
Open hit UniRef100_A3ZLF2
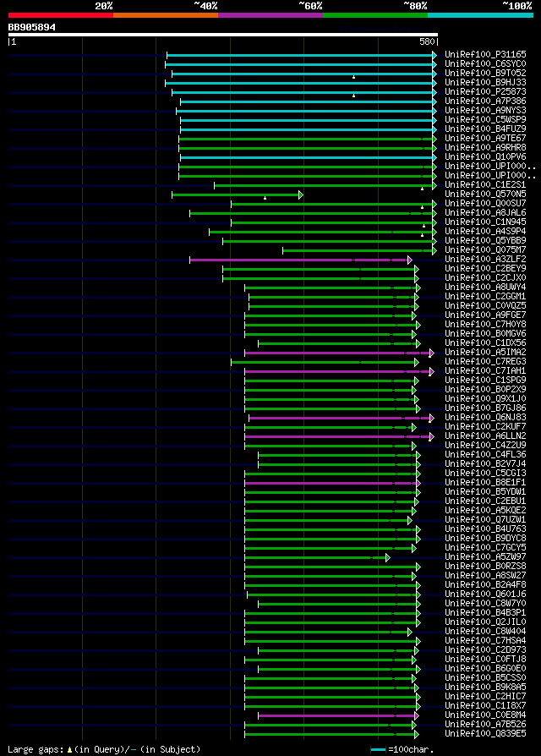point(485,259)
